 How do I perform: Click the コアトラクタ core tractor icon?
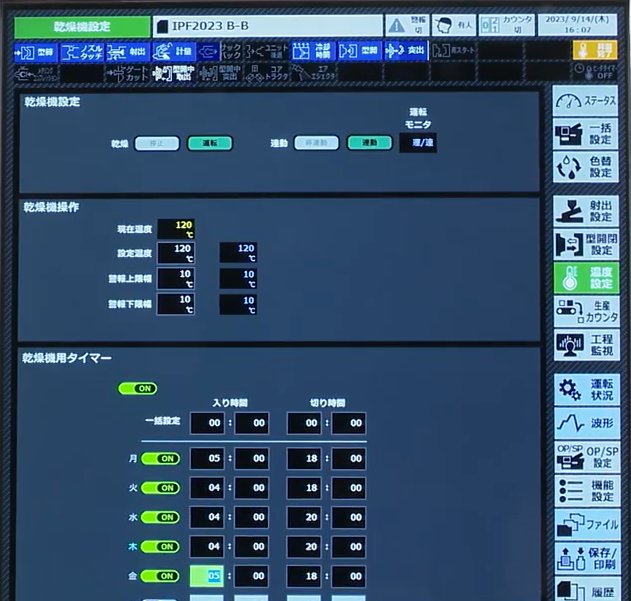pyautogui.click(x=267, y=74)
